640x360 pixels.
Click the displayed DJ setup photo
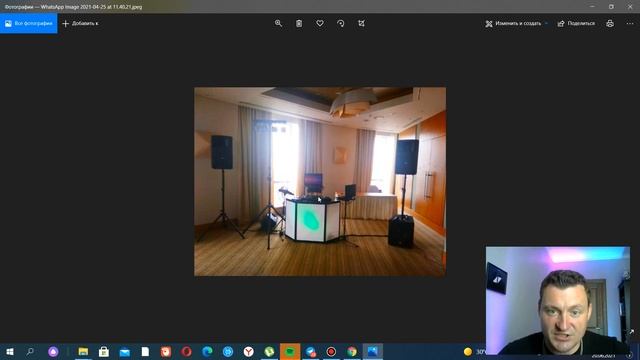click(x=320, y=182)
